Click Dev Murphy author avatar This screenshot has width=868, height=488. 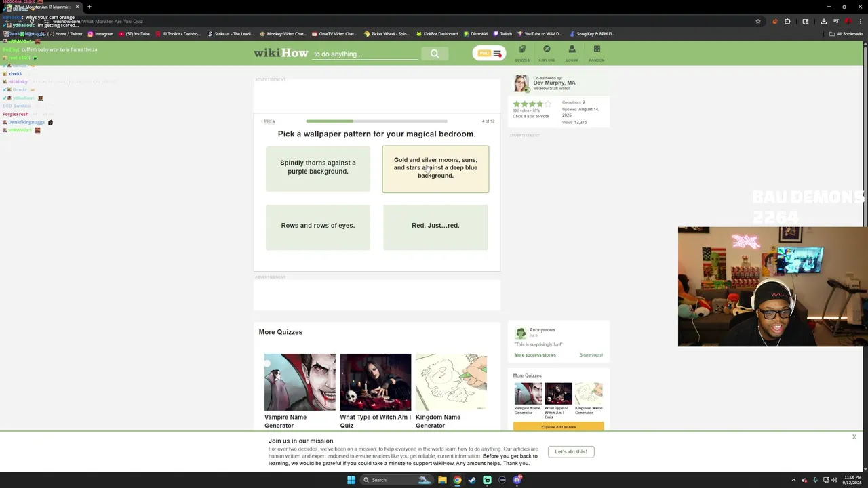coord(521,83)
